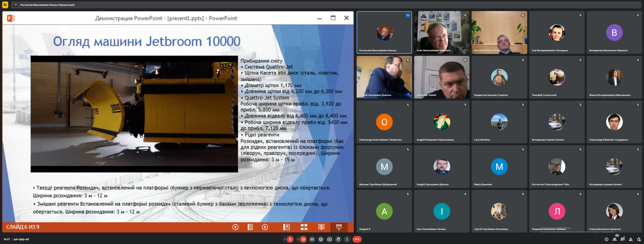Open the emoji reactions button

click(321, 239)
